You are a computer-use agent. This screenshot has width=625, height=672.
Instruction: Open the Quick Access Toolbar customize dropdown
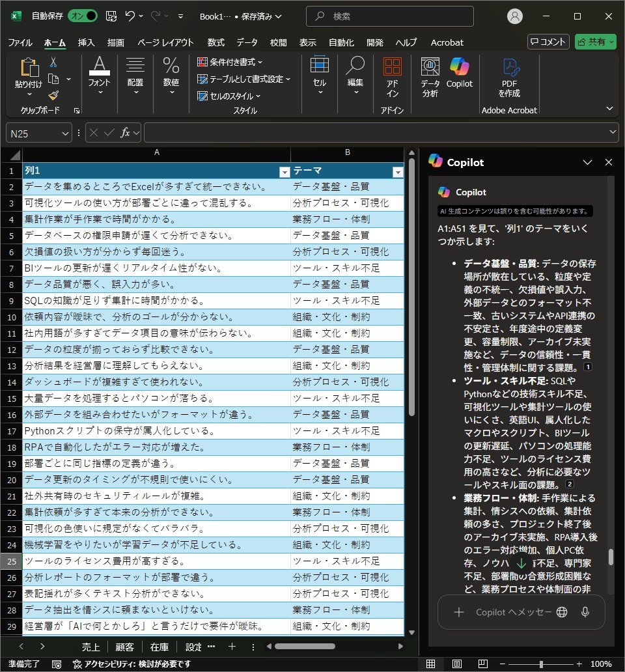pyautogui.click(x=181, y=16)
